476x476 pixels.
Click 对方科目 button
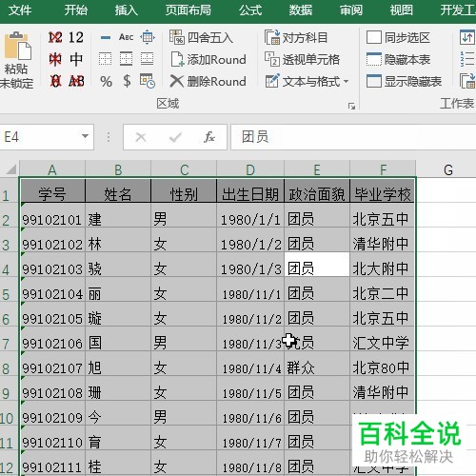[296, 37]
